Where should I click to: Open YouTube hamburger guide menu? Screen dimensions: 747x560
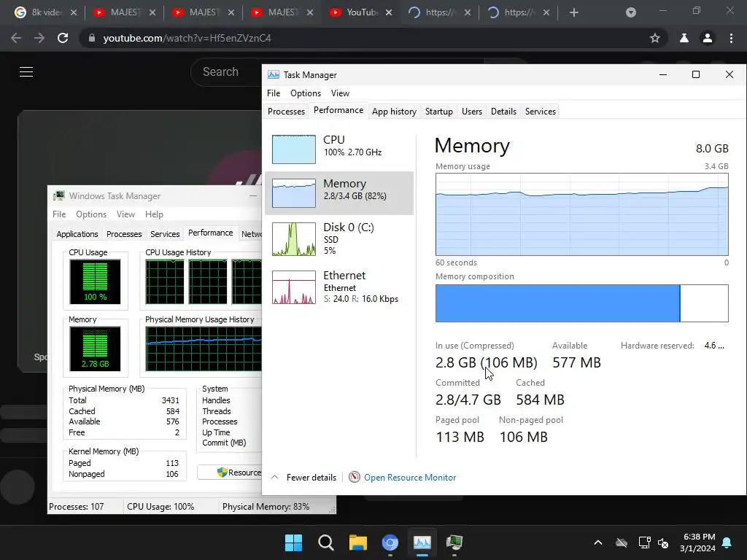tap(26, 72)
